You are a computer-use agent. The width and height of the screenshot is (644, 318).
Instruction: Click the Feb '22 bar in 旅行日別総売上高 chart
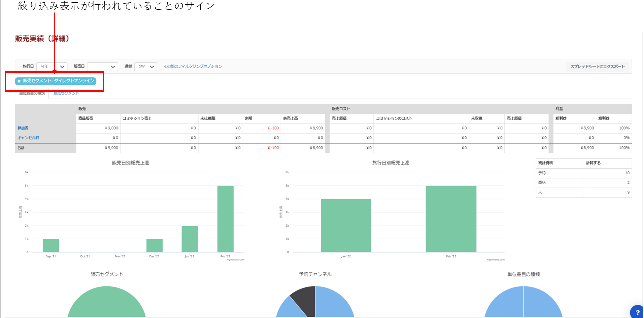451,219
